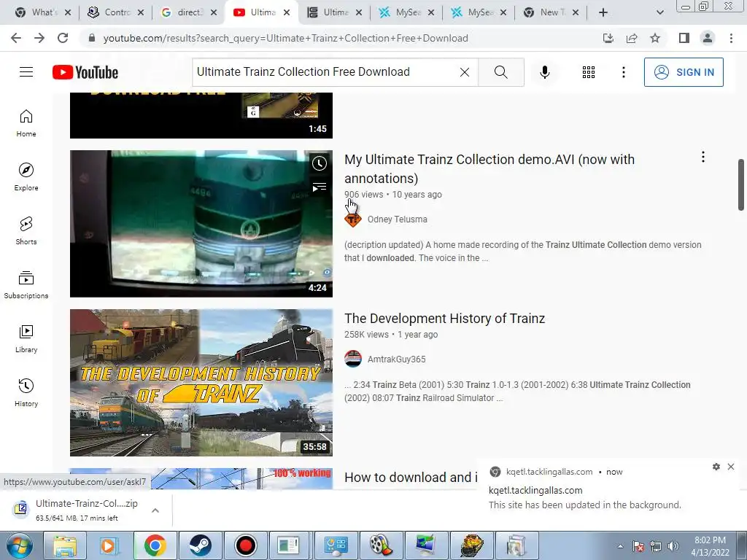Open Home in the sidebar
747x560 pixels.
tap(26, 123)
